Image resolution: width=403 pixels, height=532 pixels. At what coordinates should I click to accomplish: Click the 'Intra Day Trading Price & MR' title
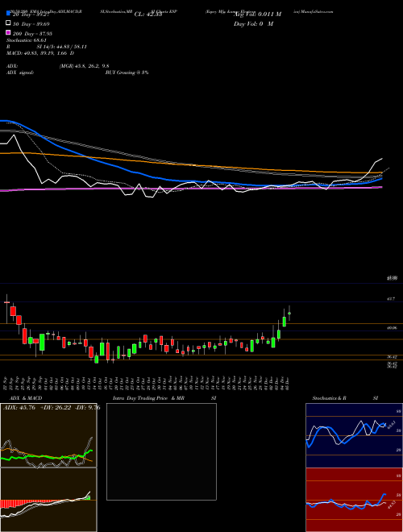pyautogui.click(x=148, y=398)
